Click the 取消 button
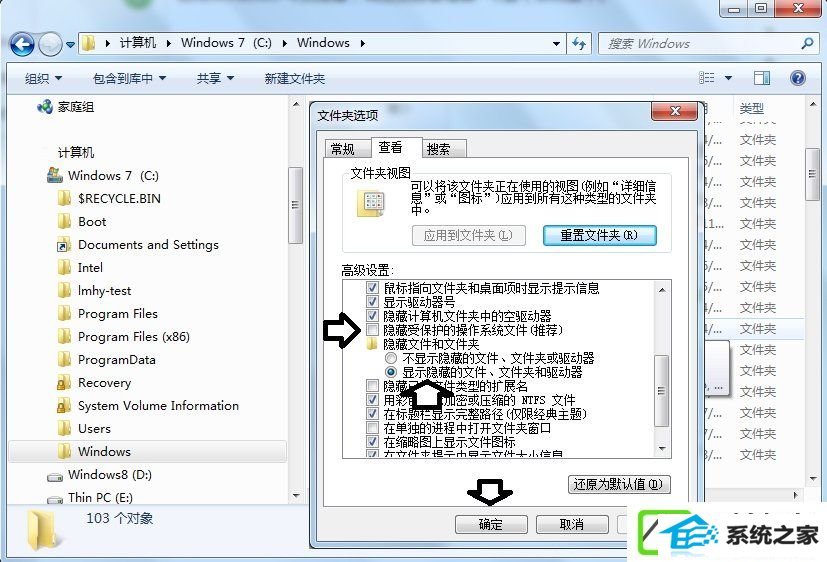827x562 pixels. point(572,524)
